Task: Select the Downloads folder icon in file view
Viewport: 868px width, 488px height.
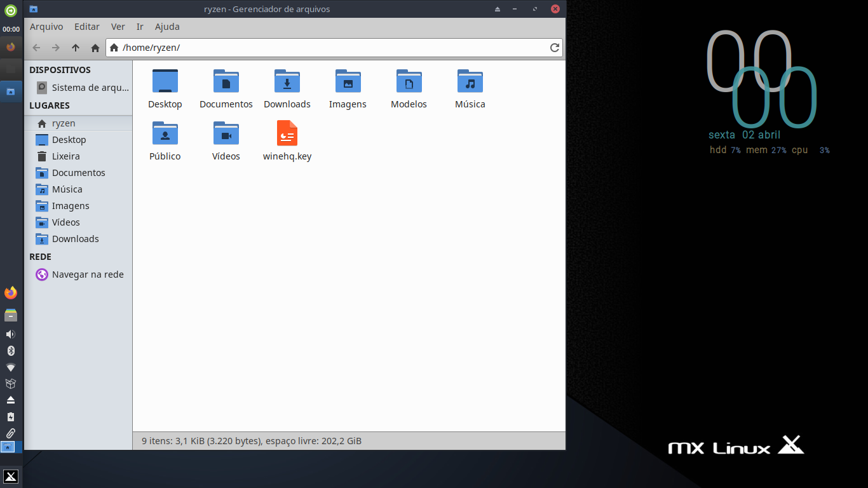Action: point(287,81)
